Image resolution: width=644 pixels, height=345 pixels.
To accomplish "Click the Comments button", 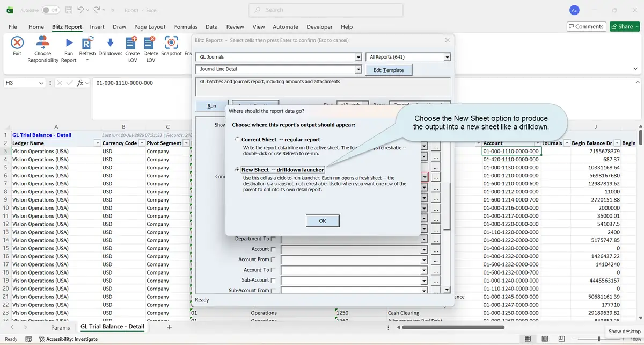I will pyautogui.click(x=586, y=26).
